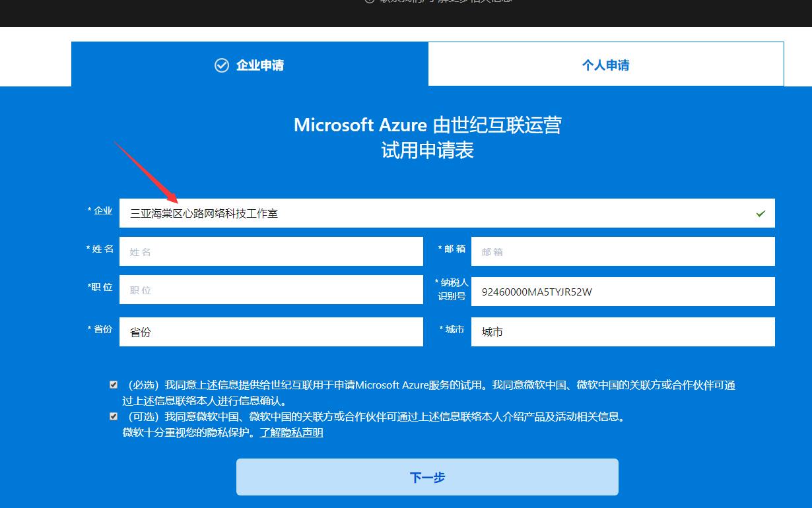Uncheck the (必选) consent checkbox
Viewport: 812px width, 508px height.
114,385
